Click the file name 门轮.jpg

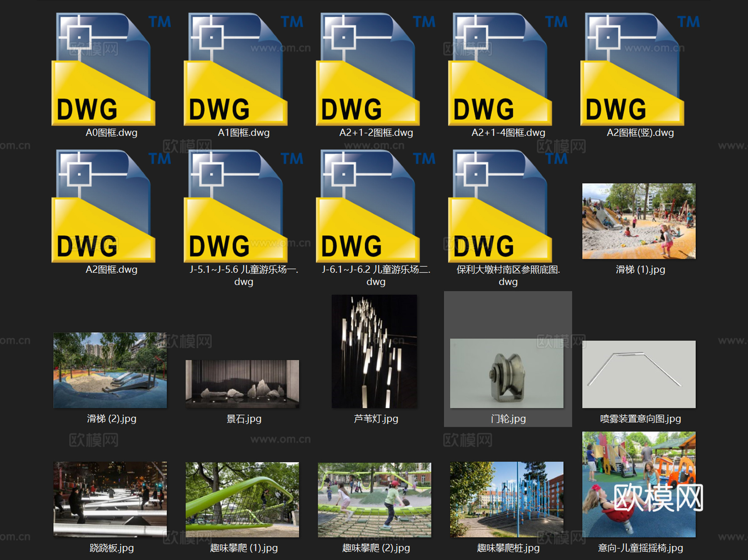(508, 419)
